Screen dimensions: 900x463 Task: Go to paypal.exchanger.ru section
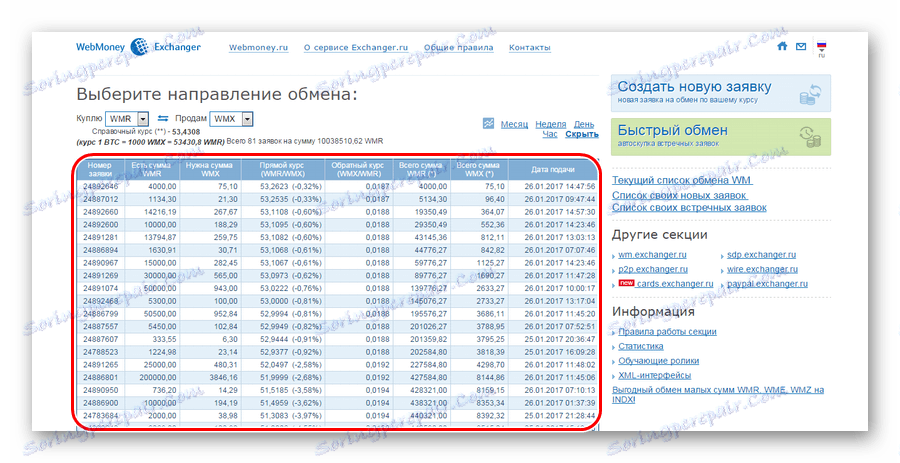(767, 283)
